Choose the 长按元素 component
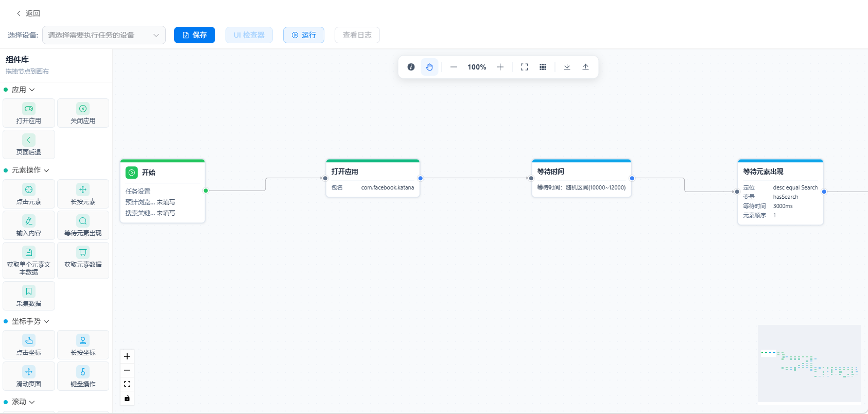 coord(83,194)
